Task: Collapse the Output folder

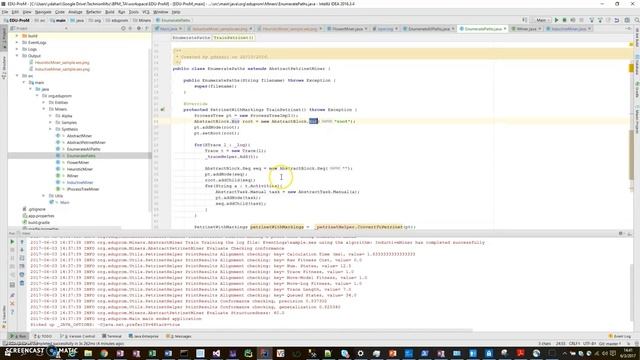Action: tap(17, 56)
